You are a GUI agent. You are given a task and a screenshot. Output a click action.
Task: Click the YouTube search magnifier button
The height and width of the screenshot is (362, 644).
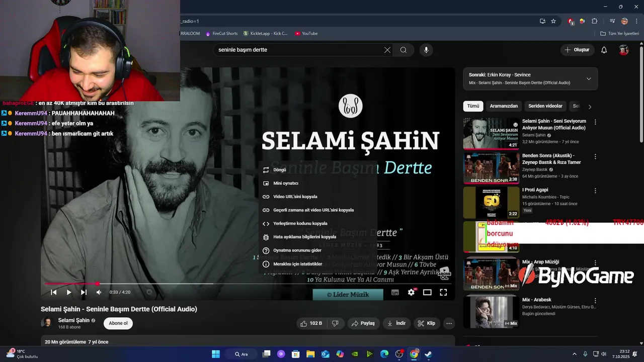pyautogui.click(x=404, y=50)
